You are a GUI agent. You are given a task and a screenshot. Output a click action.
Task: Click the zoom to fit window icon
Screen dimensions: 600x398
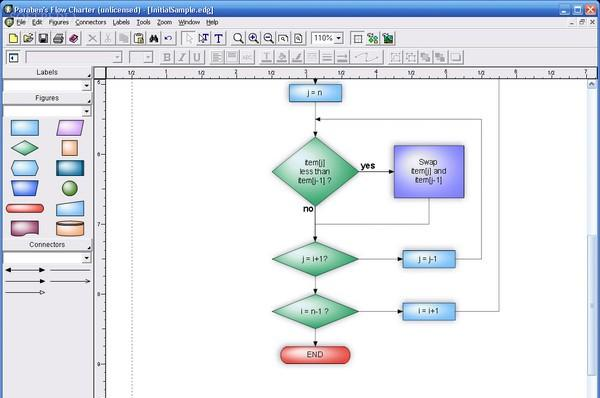pyautogui.click(x=283, y=38)
